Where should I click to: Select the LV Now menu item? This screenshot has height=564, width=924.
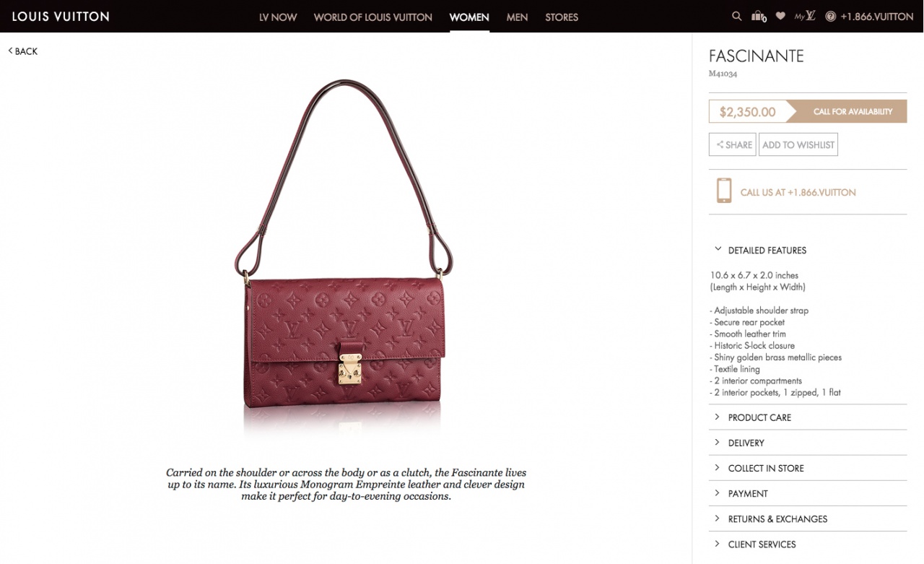278,17
